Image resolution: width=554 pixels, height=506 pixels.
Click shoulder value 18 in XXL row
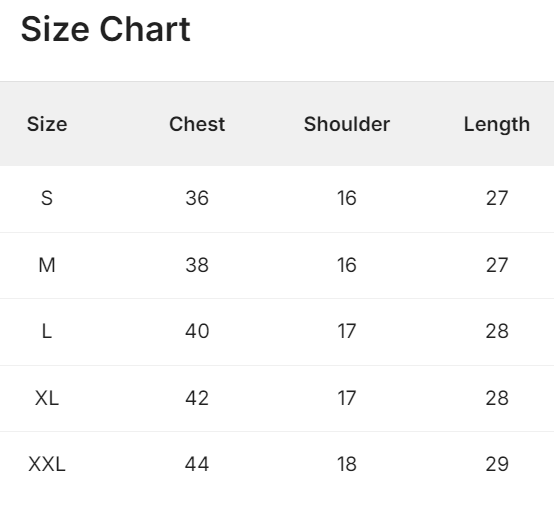(x=347, y=464)
